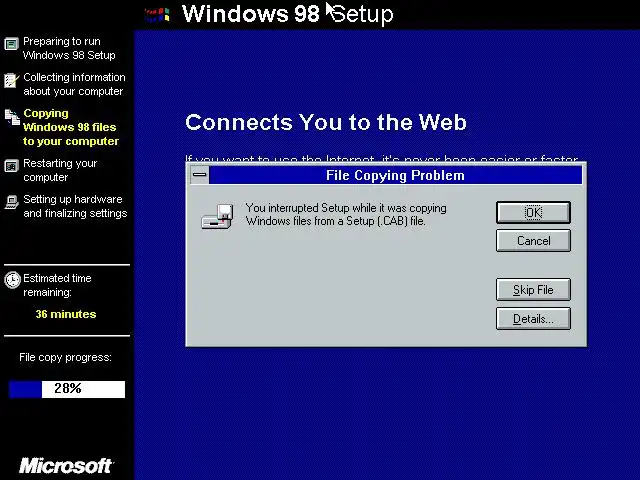Choose Skip File in the dialog
Image resolution: width=640 pixels, height=480 pixels.
point(533,289)
